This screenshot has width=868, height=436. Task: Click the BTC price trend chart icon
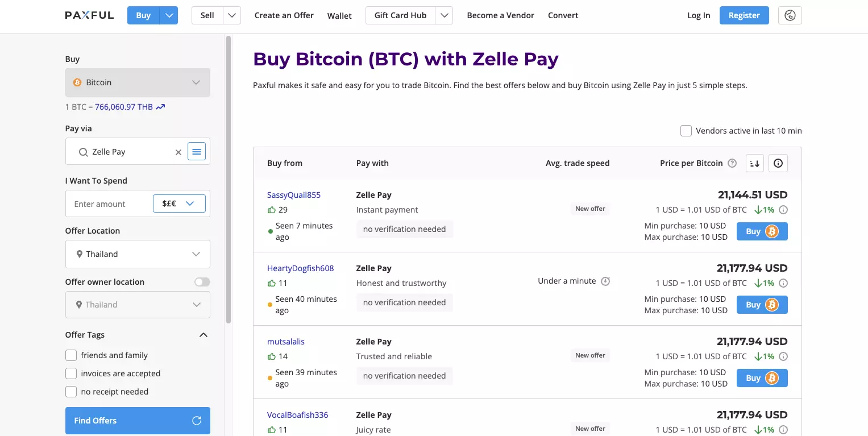coord(160,107)
